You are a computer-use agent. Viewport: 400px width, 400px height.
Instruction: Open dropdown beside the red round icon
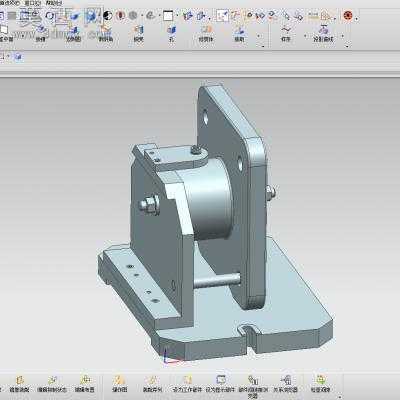[x=356, y=19]
